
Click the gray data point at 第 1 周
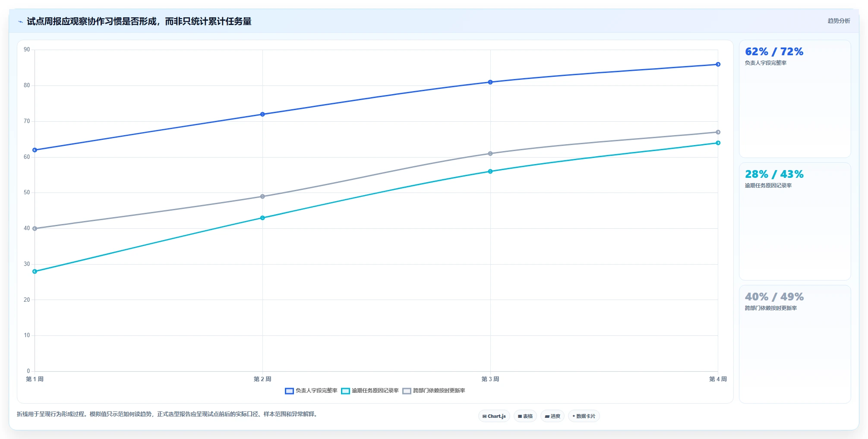pos(35,229)
